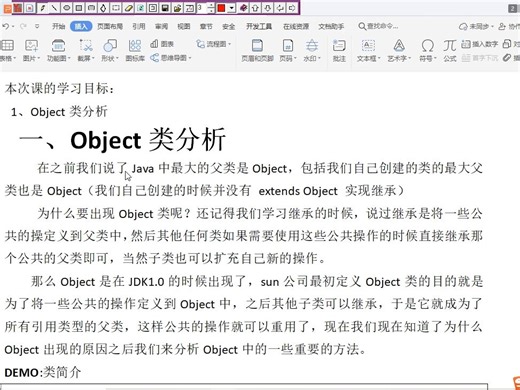
Task: Click the 艺术字 word art icon
Action: click(x=399, y=45)
